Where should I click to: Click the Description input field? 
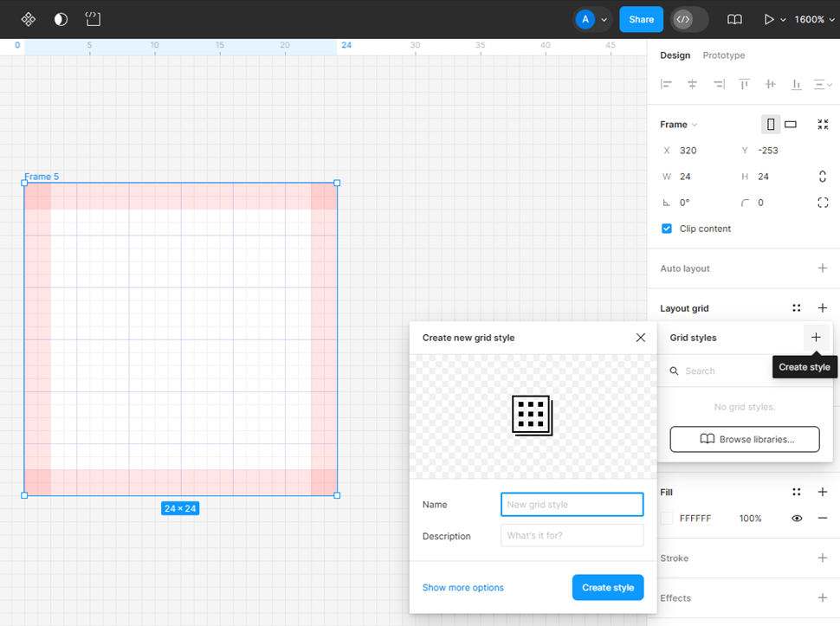pos(572,535)
